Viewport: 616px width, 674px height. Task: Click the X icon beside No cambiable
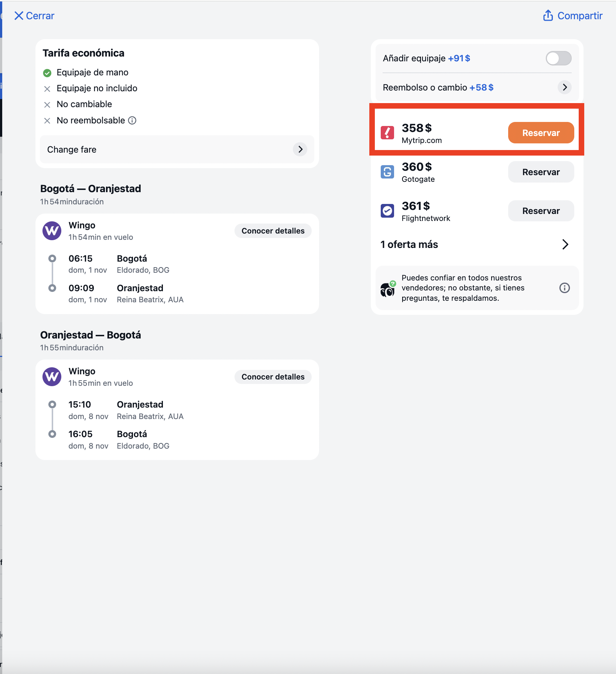47,105
